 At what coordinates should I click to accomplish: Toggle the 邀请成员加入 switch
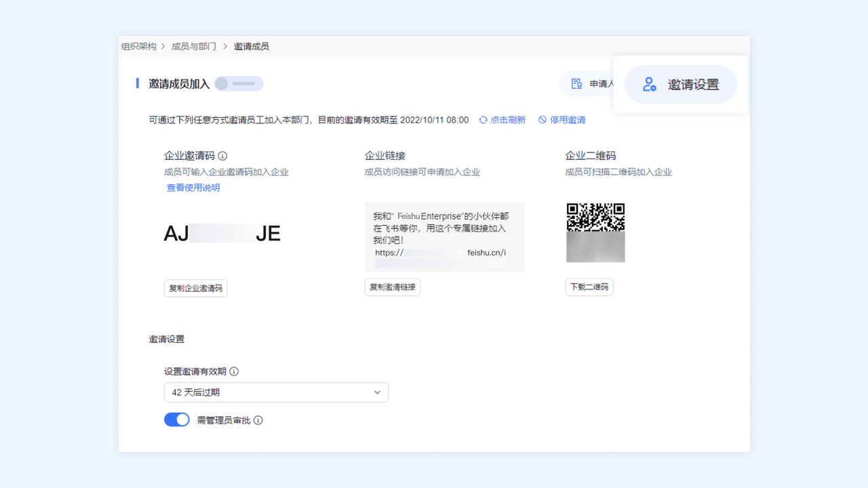click(239, 84)
